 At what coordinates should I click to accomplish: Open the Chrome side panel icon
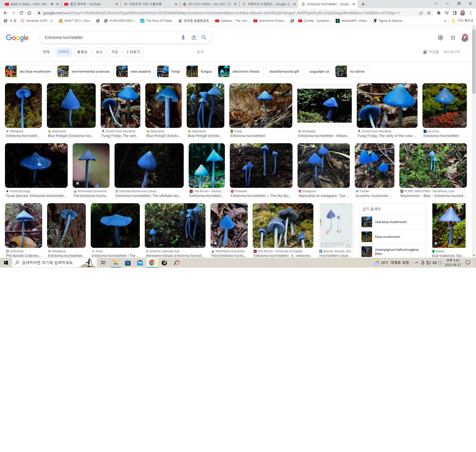coord(454,13)
